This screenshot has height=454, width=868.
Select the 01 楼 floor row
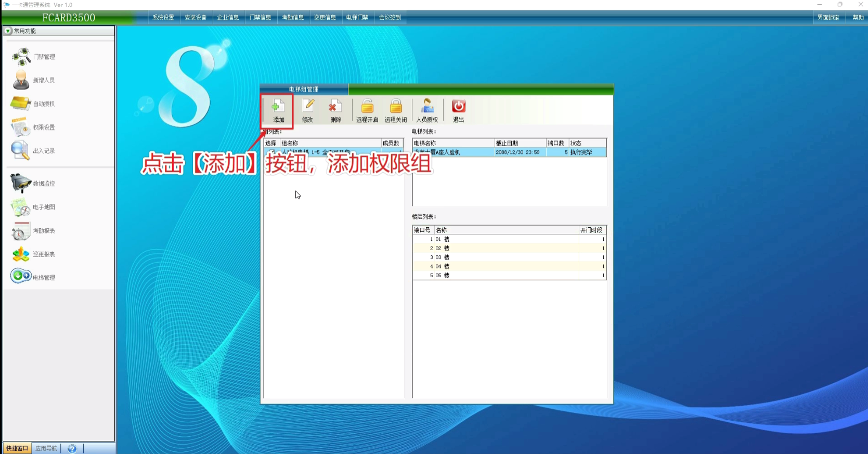point(510,239)
